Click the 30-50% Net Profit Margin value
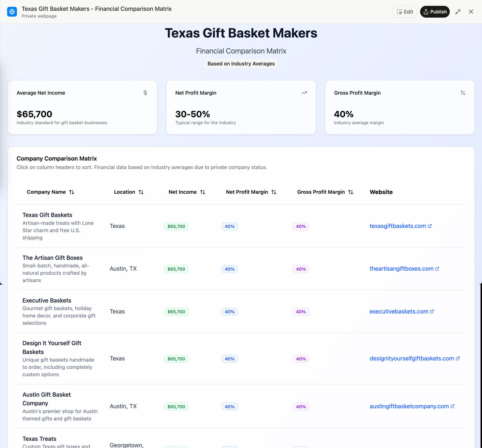The width and height of the screenshot is (482, 448). [x=193, y=114]
